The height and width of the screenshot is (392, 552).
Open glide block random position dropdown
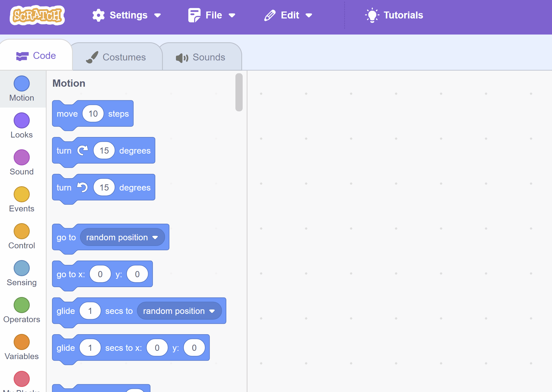[x=179, y=311]
